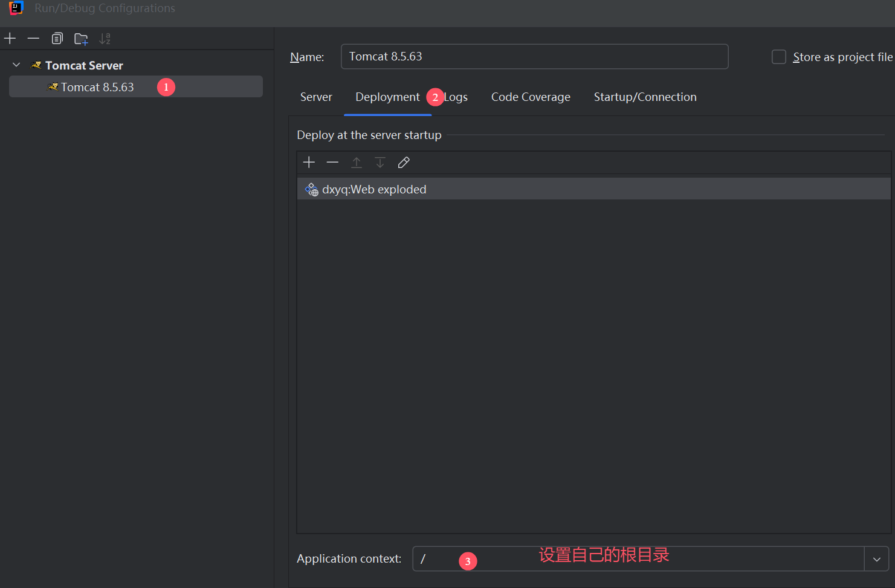
Task: Enable Store as project file checkbox
Action: [x=779, y=57]
